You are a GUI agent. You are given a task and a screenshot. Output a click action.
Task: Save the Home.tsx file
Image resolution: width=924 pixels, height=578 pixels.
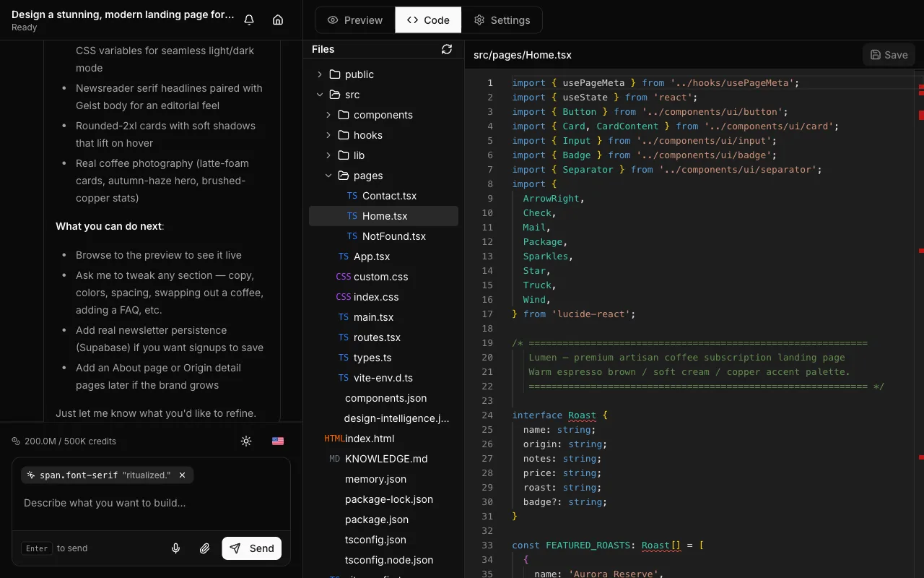889,55
